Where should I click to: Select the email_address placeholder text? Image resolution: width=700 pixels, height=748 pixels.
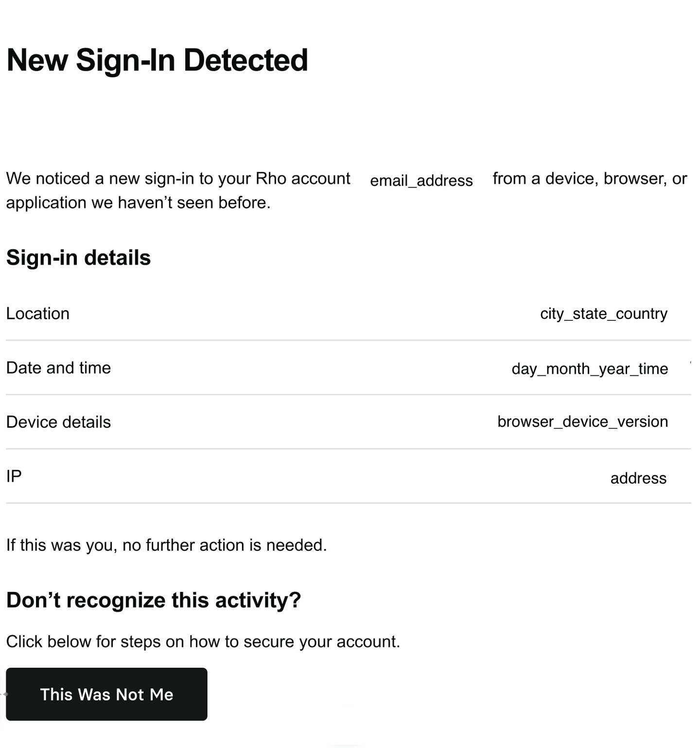[x=421, y=181]
